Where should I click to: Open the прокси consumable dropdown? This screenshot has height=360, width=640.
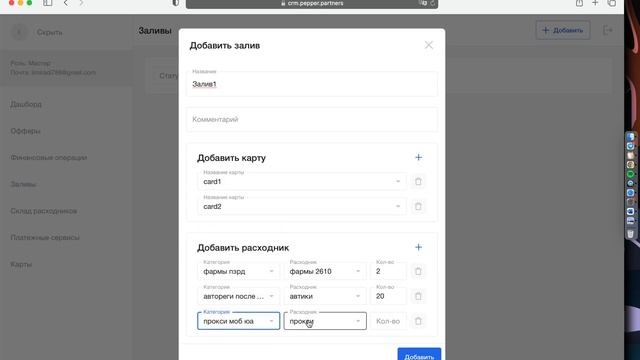(325, 321)
